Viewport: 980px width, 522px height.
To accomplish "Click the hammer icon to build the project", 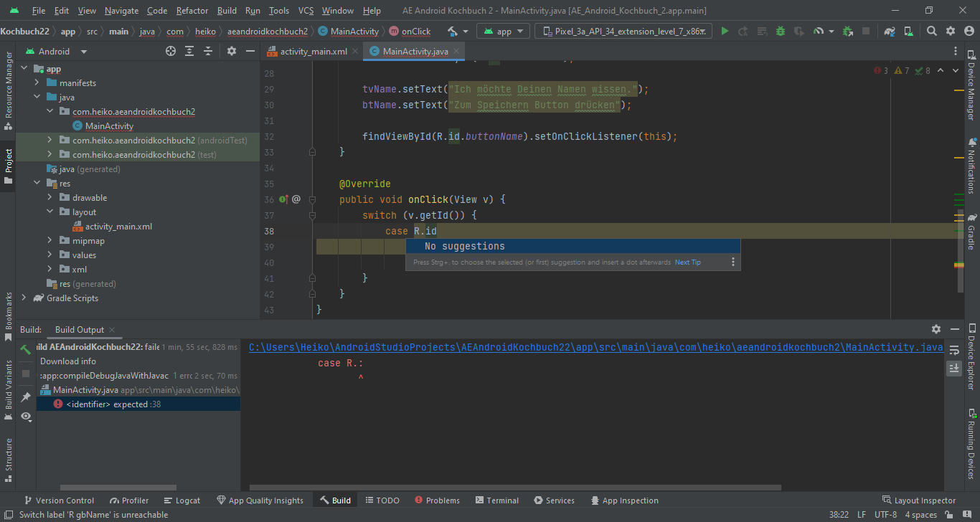I will [453, 32].
